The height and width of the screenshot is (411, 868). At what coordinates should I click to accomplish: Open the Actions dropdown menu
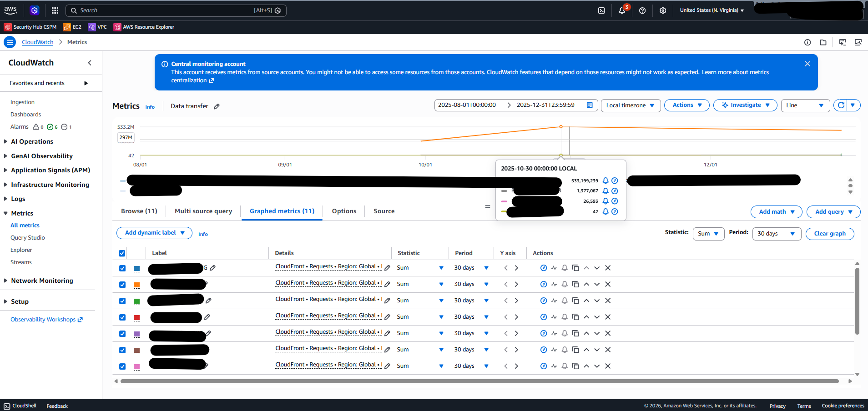click(x=687, y=105)
